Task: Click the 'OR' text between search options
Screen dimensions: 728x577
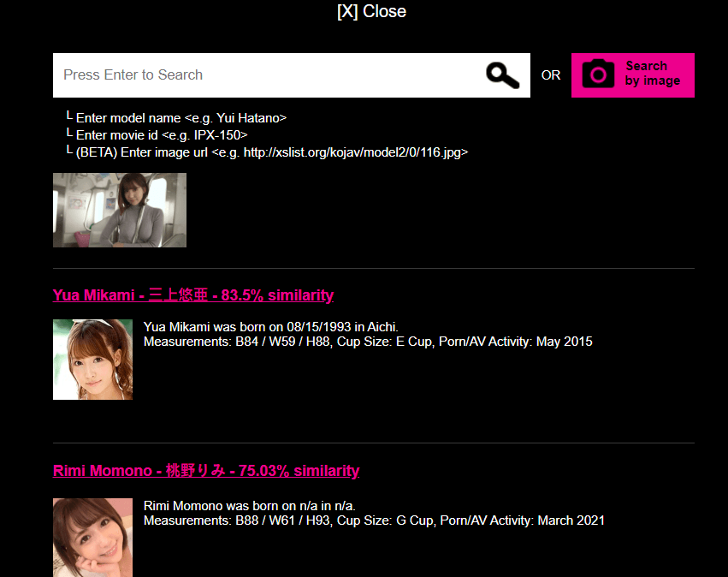Action: [551, 75]
